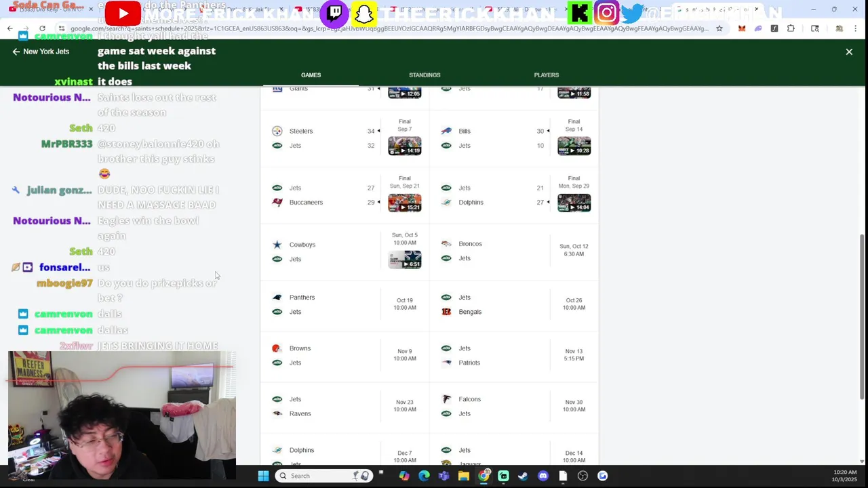Screen dimensions: 868x488
Task: Open the Falcons at Jets Nov 30 game
Action: (x=514, y=406)
